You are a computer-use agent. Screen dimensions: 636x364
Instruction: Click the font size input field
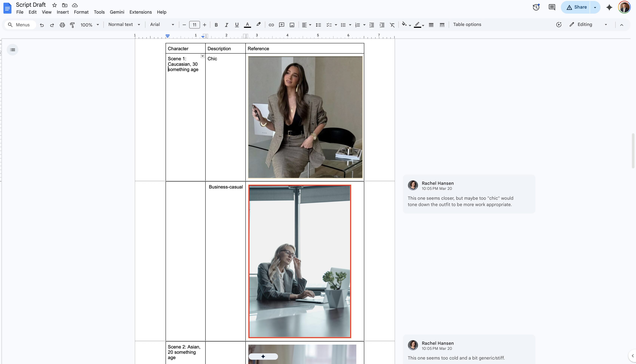[x=194, y=25]
